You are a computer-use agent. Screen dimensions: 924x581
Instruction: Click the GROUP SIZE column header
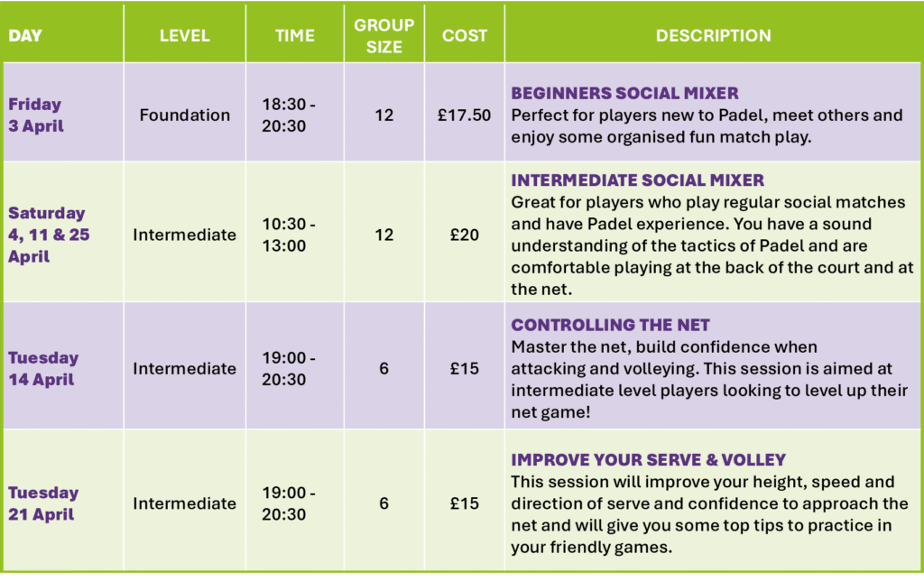383,36
